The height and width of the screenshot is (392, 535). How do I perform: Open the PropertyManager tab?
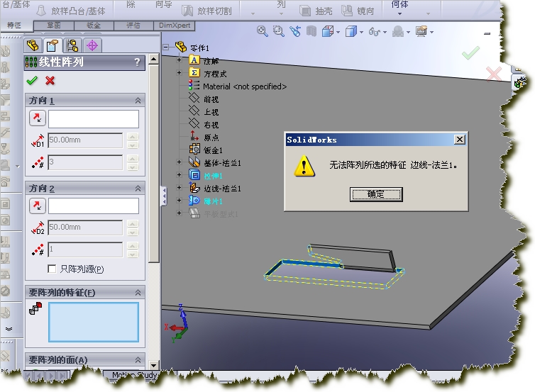tap(53, 45)
